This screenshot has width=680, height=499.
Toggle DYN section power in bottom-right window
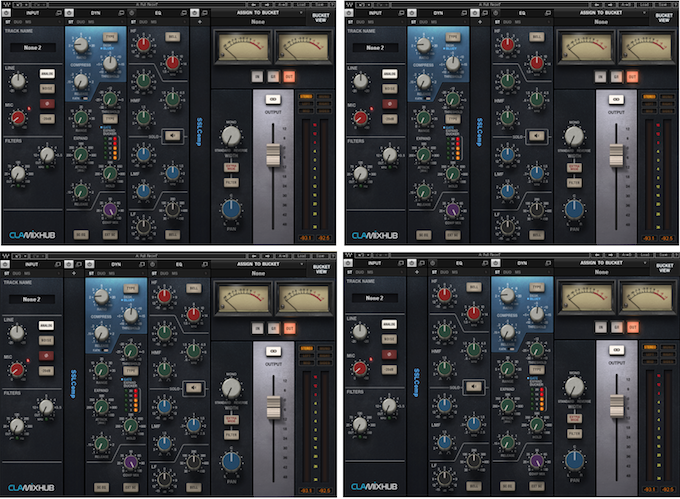point(496,263)
